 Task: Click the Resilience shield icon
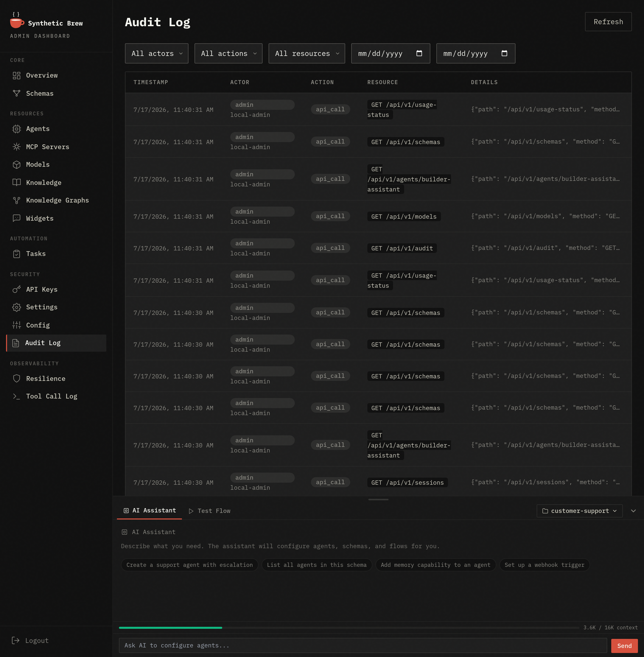pyautogui.click(x=16, y=379)
